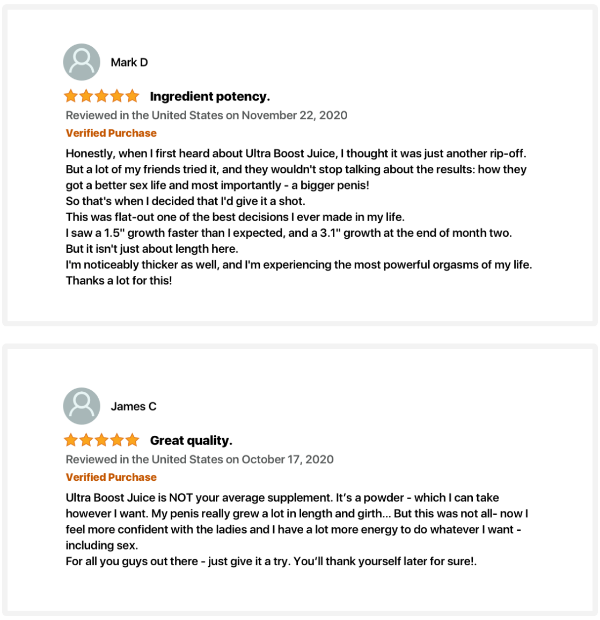Click James C's review body text
Viewport: 600px width, 620px height.
297,529
